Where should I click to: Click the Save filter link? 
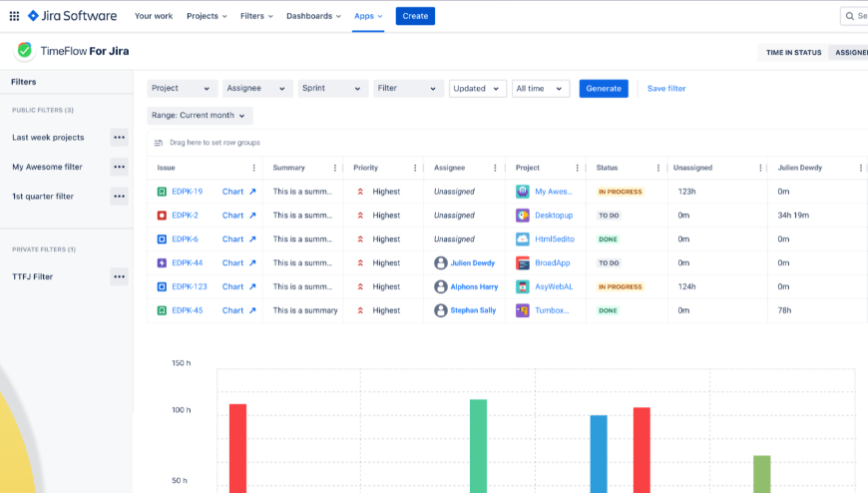pyautogui.click(x=666, y=89)
